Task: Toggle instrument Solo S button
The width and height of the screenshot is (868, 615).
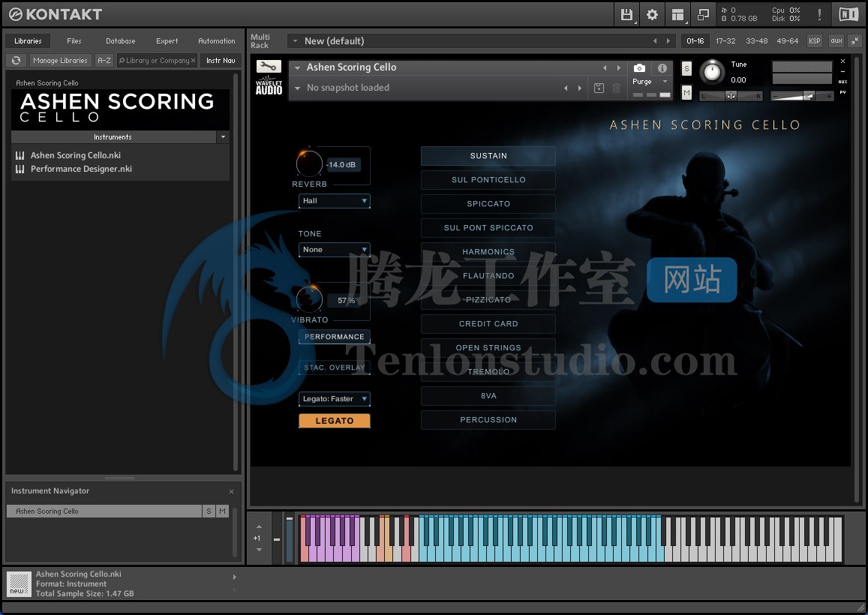Action: [686, 69]
